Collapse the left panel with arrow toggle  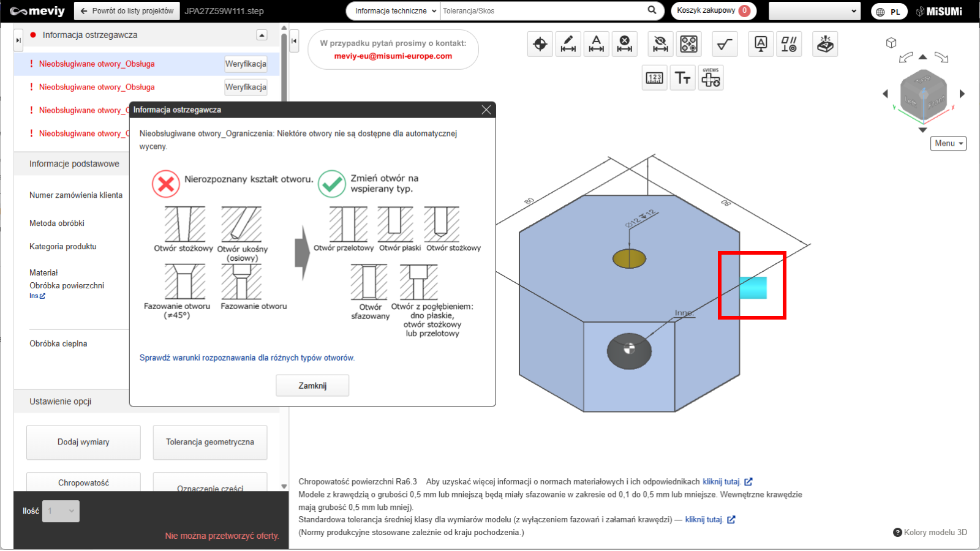pyautogui.click(x=294, y=41)
